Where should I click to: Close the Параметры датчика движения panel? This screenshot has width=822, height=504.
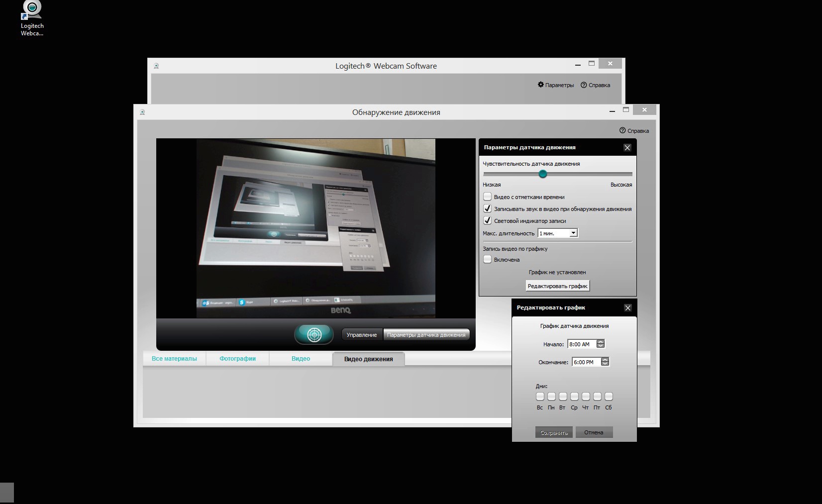(627, 148)
